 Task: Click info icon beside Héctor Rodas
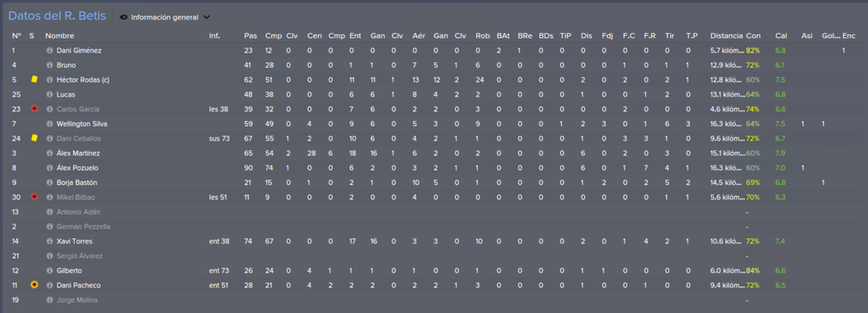[49, 80]
